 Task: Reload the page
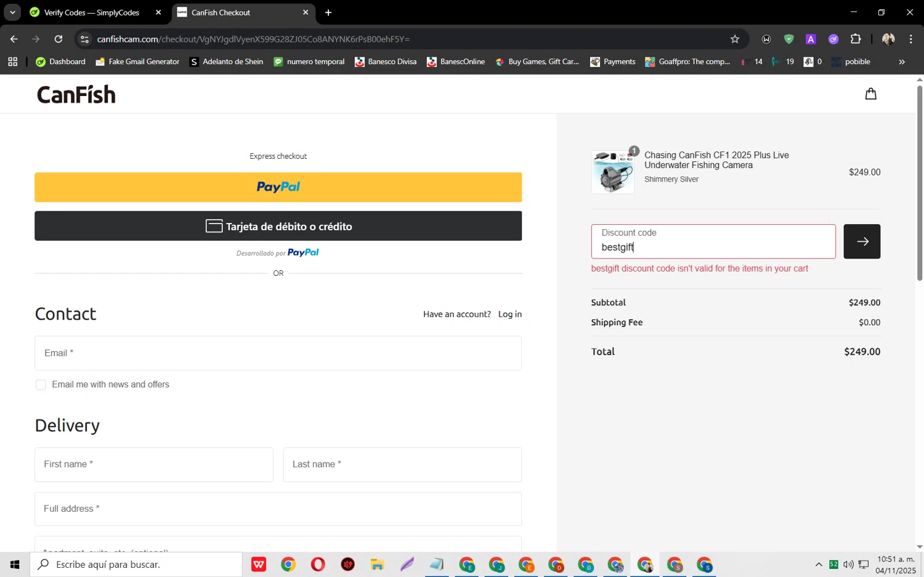[59, 39]
